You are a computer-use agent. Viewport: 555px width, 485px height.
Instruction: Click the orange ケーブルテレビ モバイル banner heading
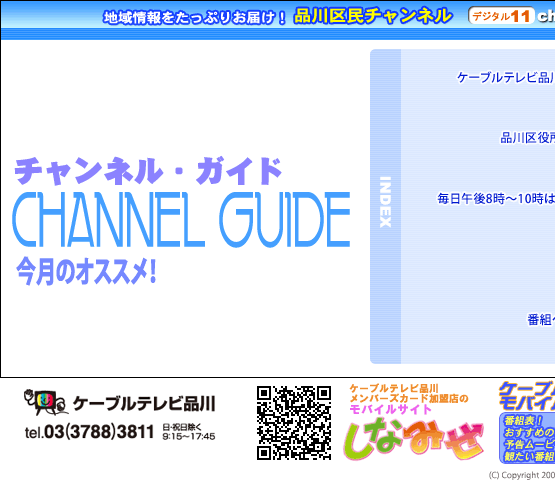tap(527, 396)
